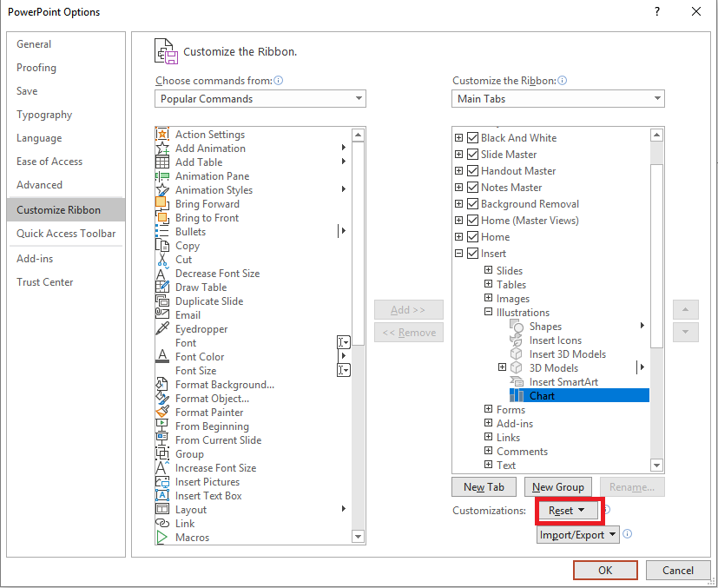Select the Add Animation star icon
Screen dimensions: 718x588
(x=162, y=149)
